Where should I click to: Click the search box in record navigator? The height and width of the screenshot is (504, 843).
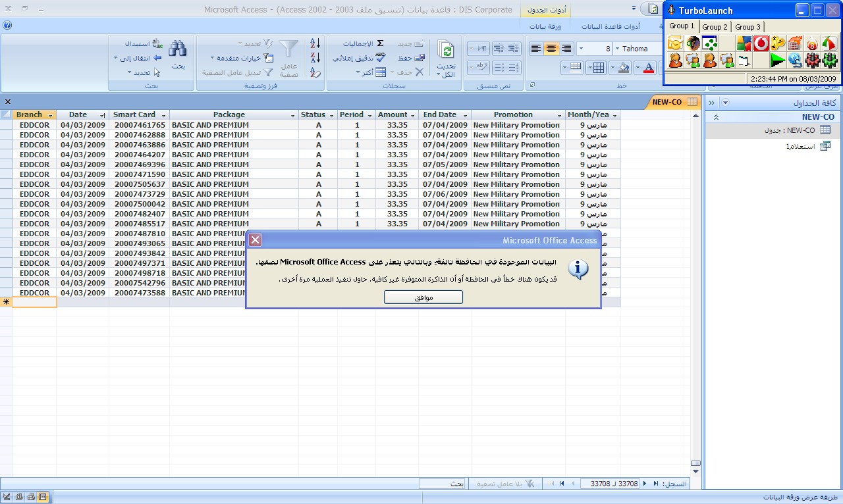tap(442, 484)
